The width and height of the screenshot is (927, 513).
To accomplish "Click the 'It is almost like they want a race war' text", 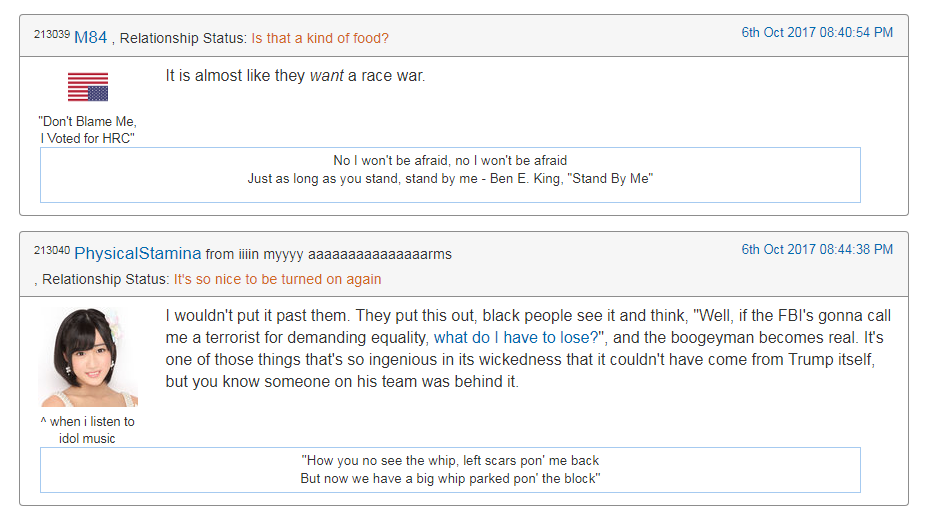I will click(x=295, y=76).
